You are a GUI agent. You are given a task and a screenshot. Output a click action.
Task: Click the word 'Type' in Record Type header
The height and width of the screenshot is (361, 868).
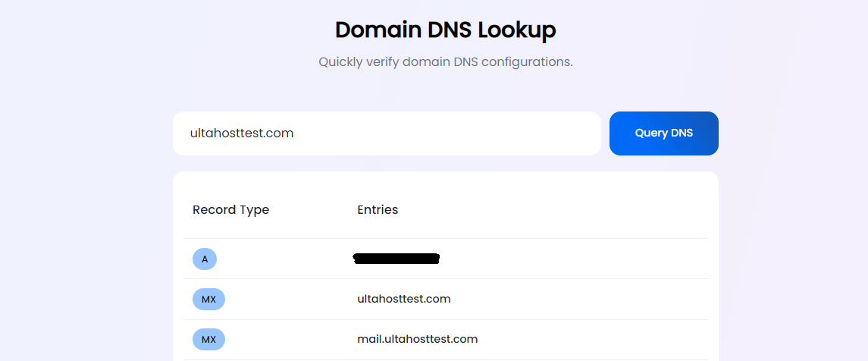(253, 209)
